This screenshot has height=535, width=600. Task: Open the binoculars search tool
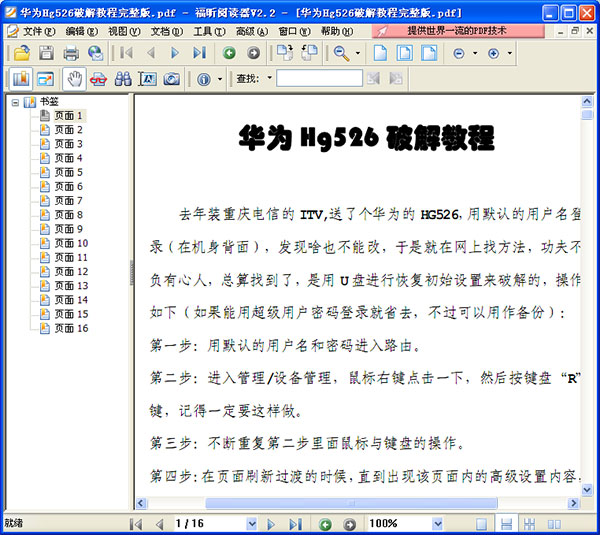tap(123, 79)
